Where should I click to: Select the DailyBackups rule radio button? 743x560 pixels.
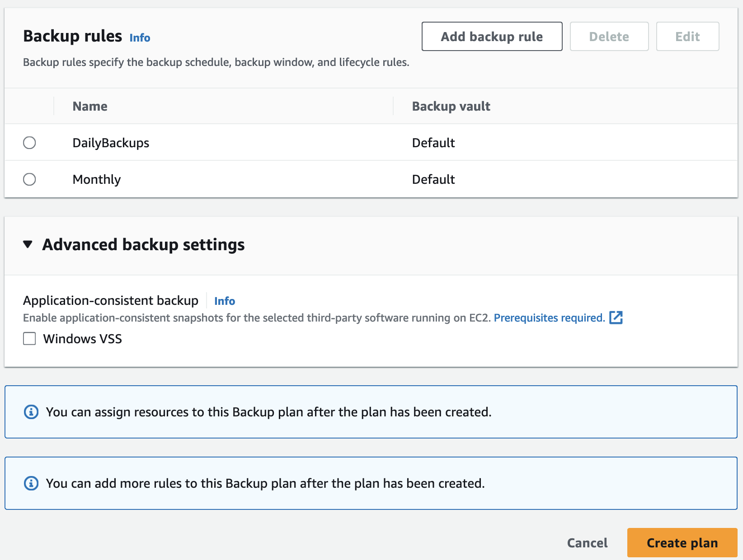29,143
